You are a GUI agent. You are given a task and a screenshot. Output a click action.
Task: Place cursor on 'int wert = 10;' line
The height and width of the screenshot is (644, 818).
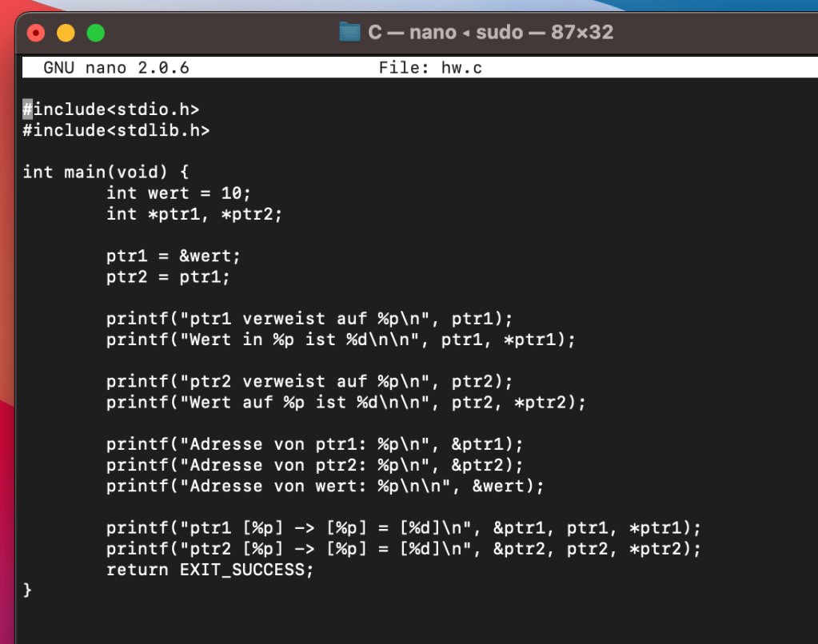click(x=178, y=193)
